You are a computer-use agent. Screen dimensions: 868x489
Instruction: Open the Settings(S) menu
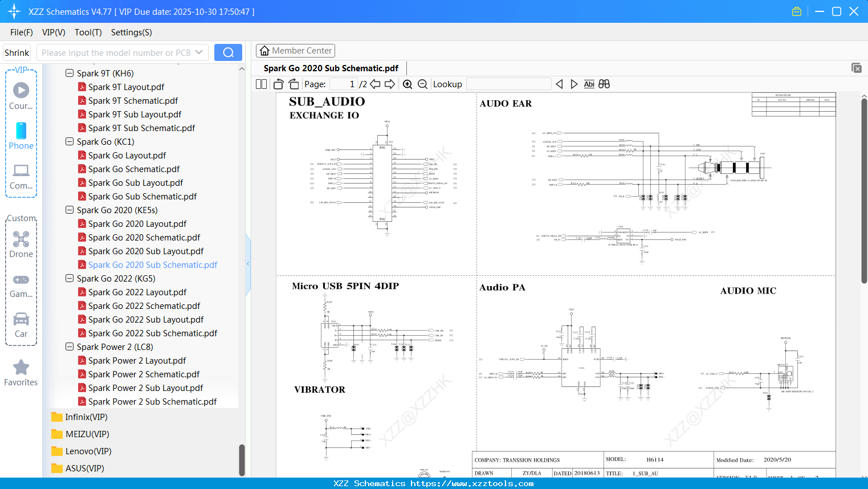tap(131, 32)
